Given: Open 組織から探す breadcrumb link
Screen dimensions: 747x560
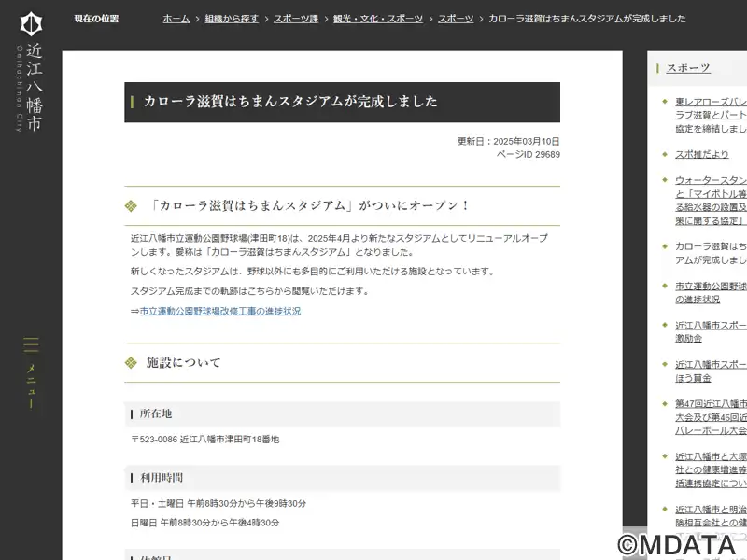Looking at the screenshot, I should pos(232,19).
